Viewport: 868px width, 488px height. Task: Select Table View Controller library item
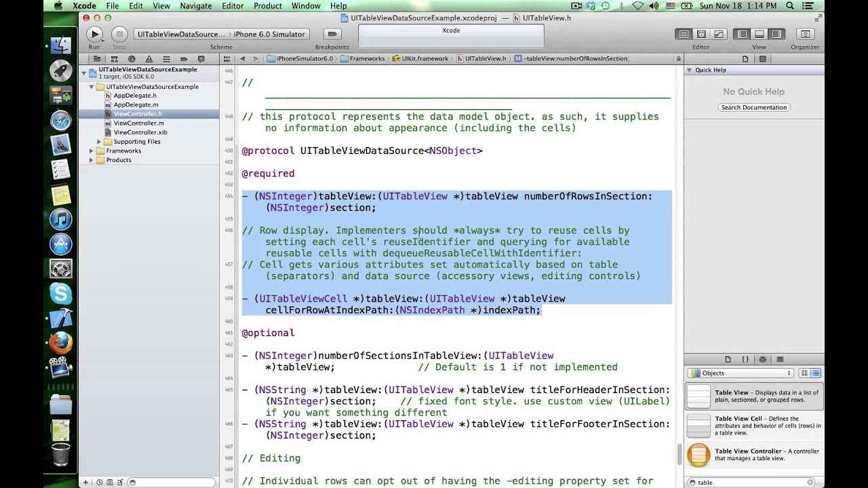[x=754, y=455]
